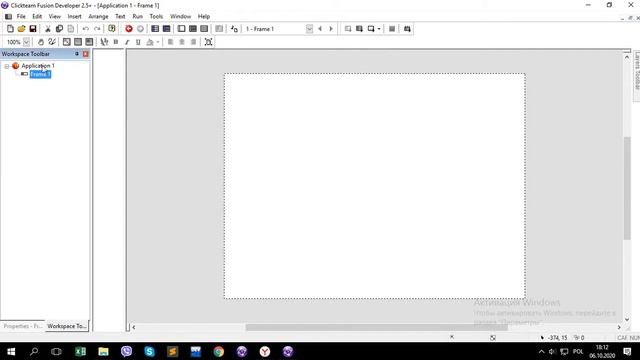This screenshot has width=640, height=360.
Task: Click the horizontal scrollbar right arrow
Action: point(619,327)
